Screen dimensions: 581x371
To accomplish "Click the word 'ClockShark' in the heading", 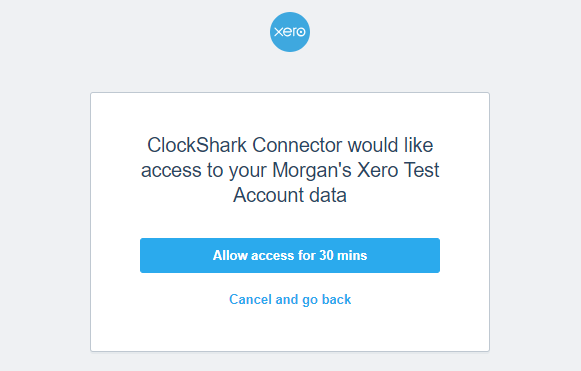I will coord(197,145).
